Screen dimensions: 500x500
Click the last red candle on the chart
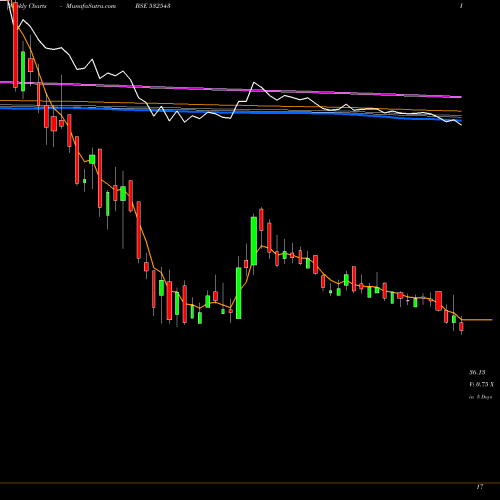[x=462, y=326]
